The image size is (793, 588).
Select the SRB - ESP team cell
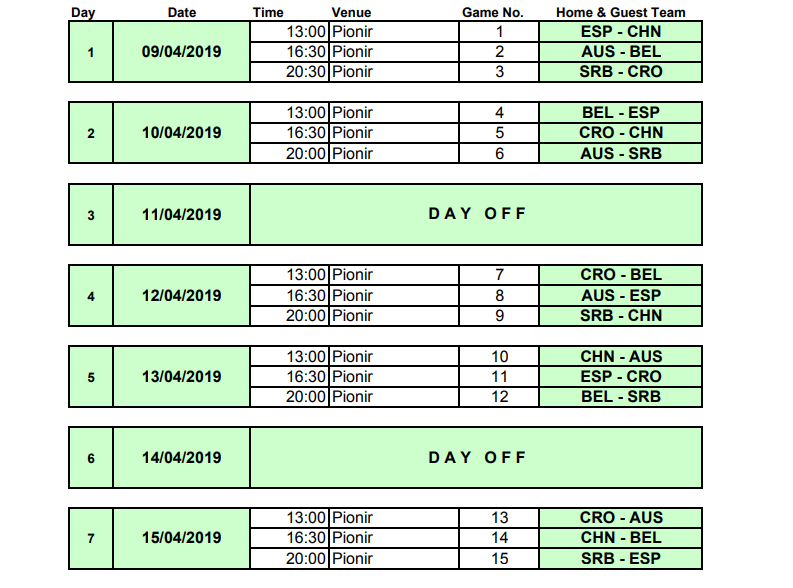620,559
